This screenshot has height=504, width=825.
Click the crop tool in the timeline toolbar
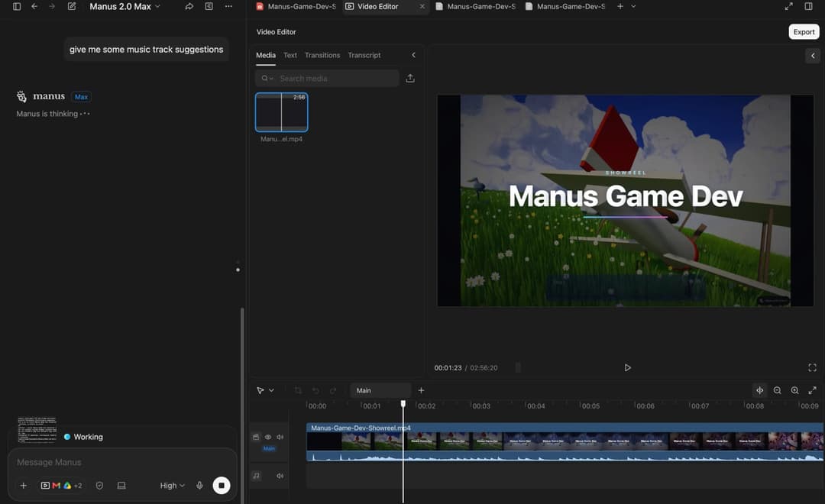298,390
